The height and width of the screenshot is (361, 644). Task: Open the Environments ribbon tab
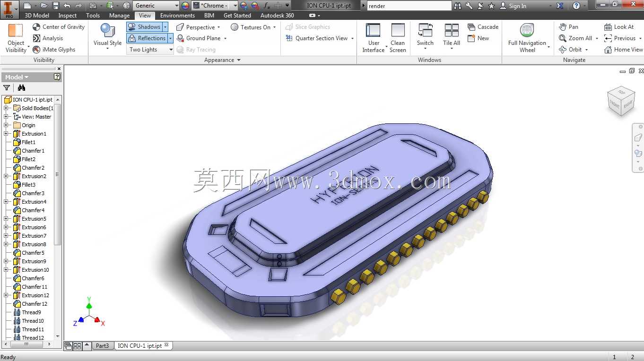177,16
